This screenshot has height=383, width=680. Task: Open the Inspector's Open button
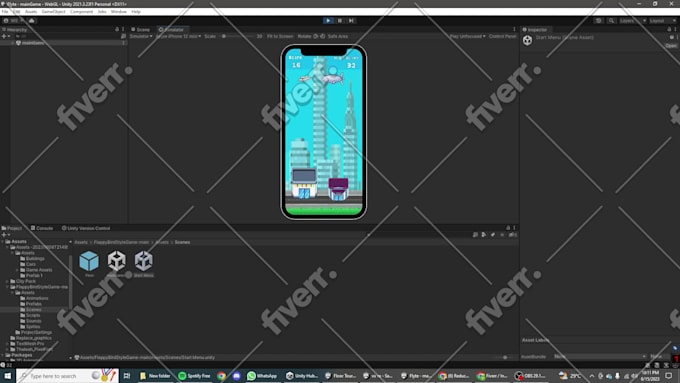pos(671,46)
